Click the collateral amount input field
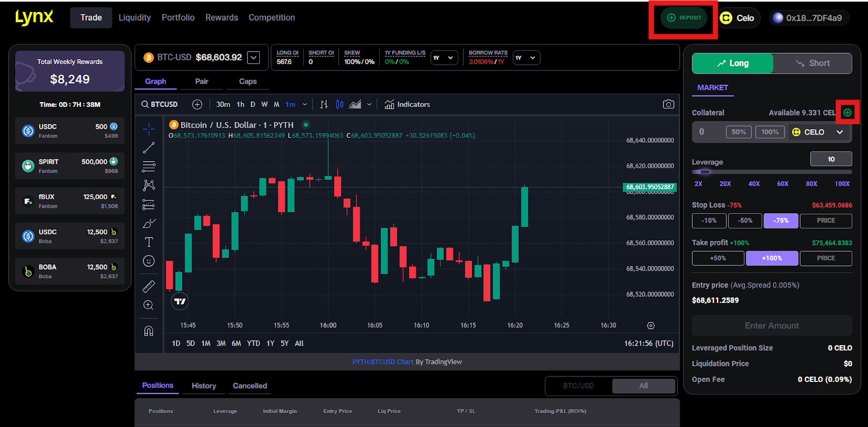The height and width of the screenshot is (427, 868). [708, 132]
